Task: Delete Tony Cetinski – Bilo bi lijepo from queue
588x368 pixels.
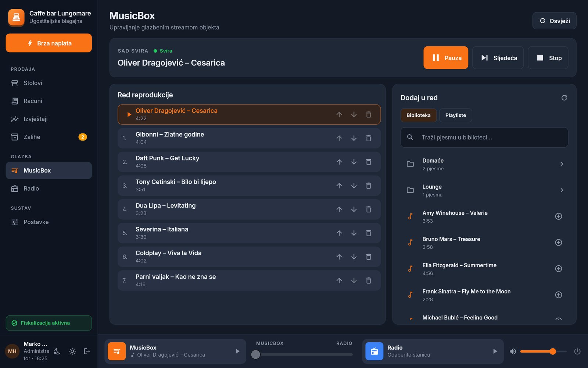Action: pyautogui.click(x=369, y=186)
